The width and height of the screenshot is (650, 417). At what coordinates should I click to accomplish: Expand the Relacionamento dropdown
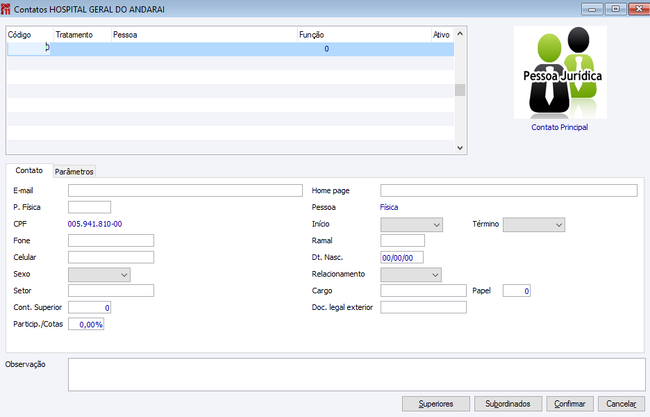[x=411, y=275]
